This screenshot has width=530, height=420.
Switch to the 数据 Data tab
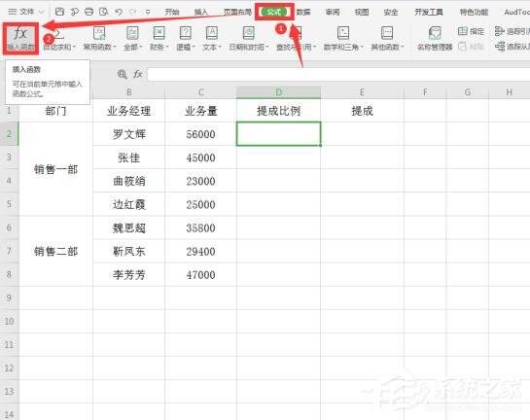point(303,13)
